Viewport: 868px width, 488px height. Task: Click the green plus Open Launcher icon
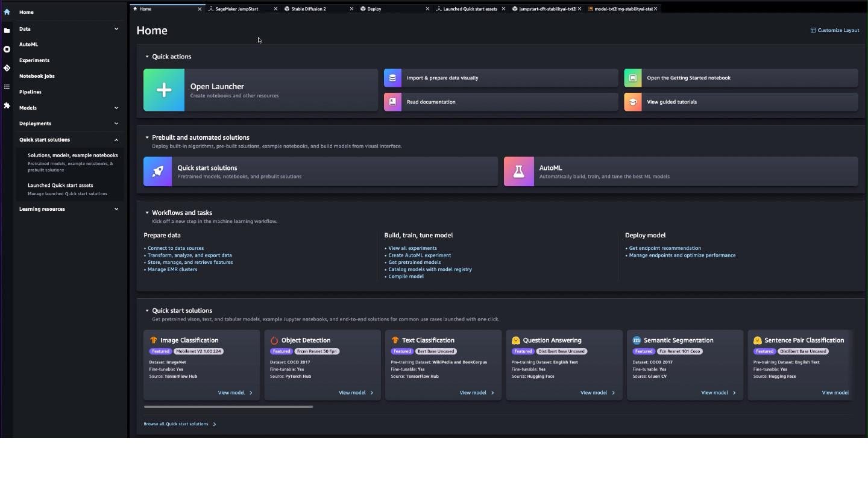(x=164, y=90)
